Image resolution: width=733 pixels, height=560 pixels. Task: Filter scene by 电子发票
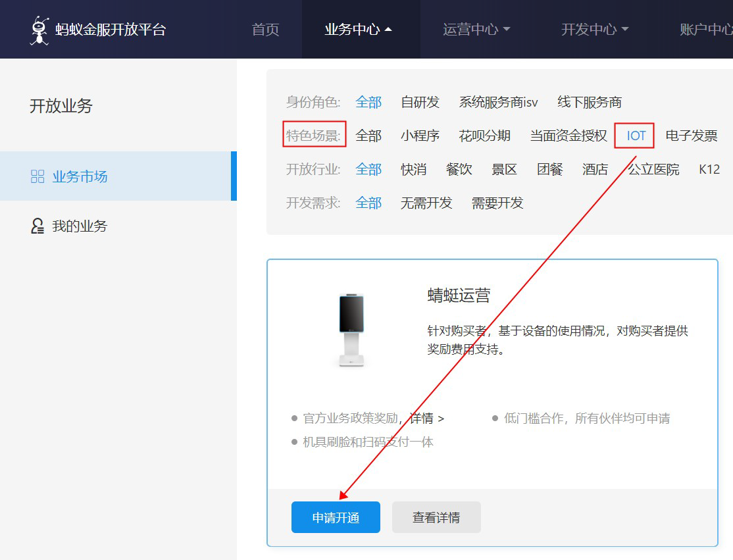point(691,136)
